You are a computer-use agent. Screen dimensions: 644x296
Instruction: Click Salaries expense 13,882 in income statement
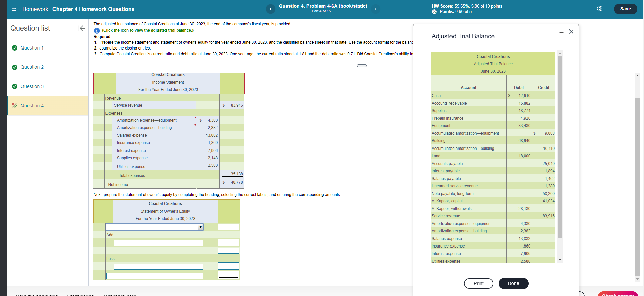[211, 135]
